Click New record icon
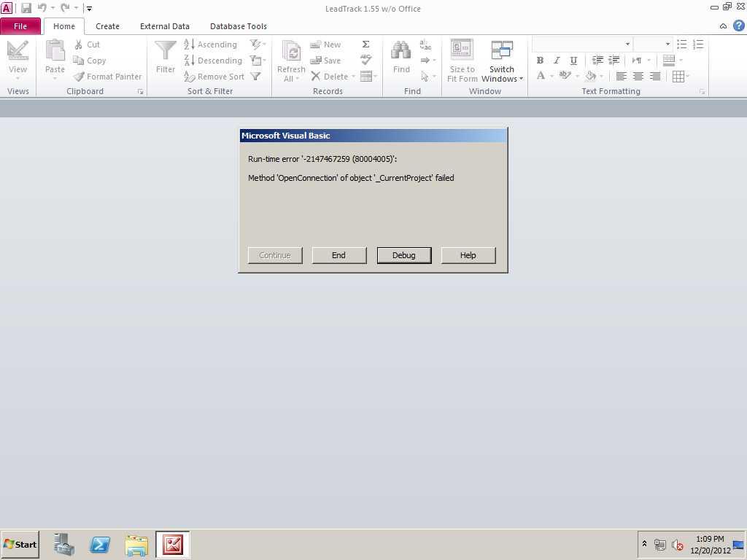The image size is (747, 560). [315, 44]
